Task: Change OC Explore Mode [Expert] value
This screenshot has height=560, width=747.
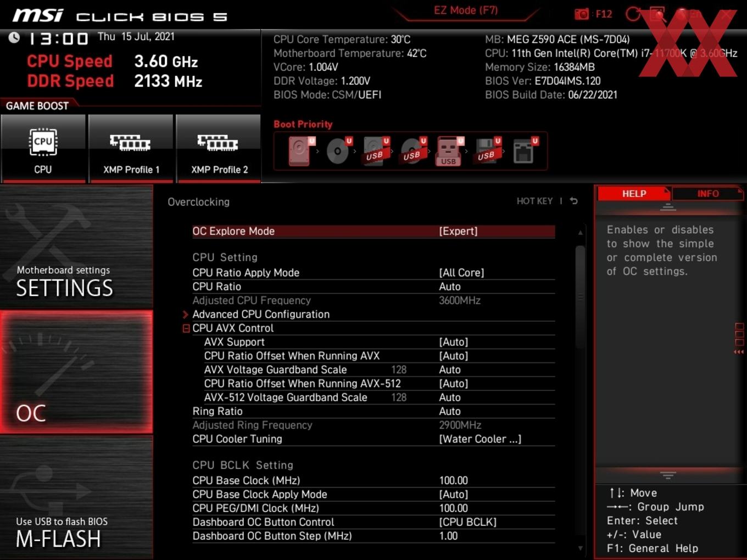Action: (x=458, y=231)
